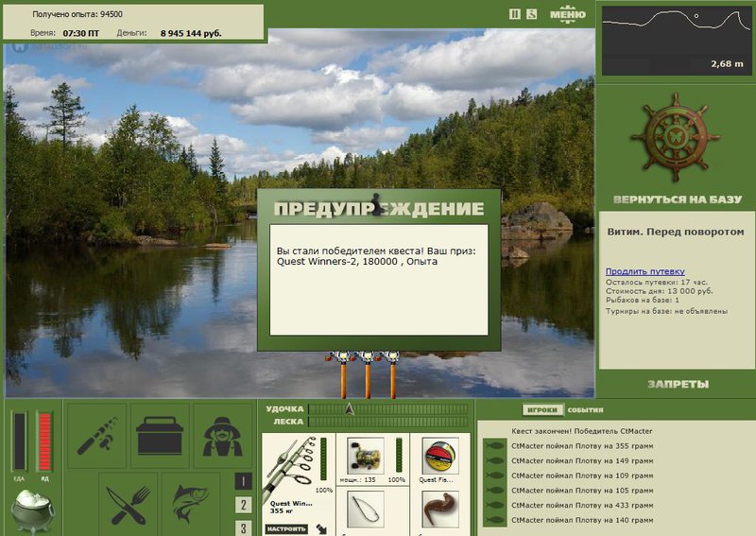This screenshot has height=536, width=756.
Task: Click the 'Стоимость дня: 13 000 руб.' text
Action: coord(659,291)
